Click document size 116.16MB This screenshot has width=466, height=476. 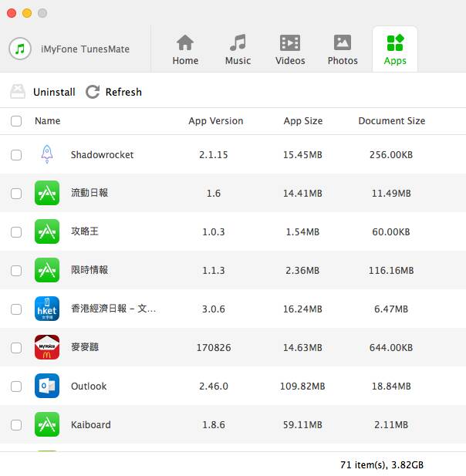[391, 271]
